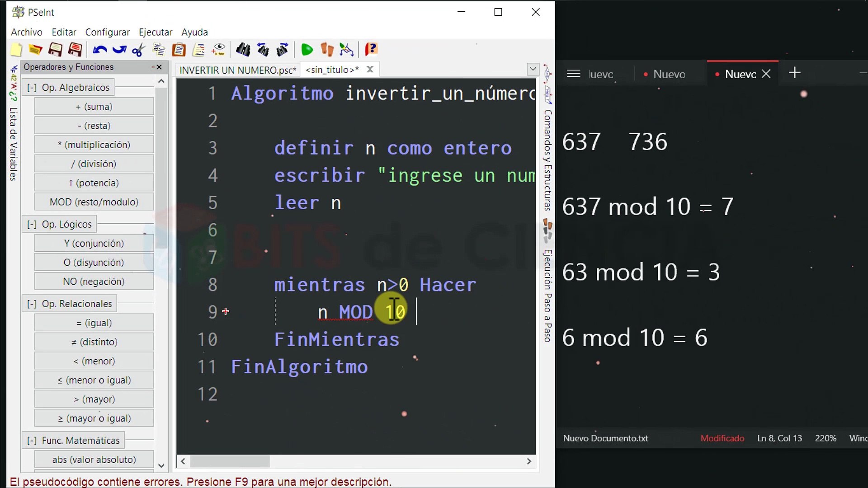This screenshot has width=868, height=488.
Task: Insert the ≠ (distinto) operator
Action: [x=94, y=342]
